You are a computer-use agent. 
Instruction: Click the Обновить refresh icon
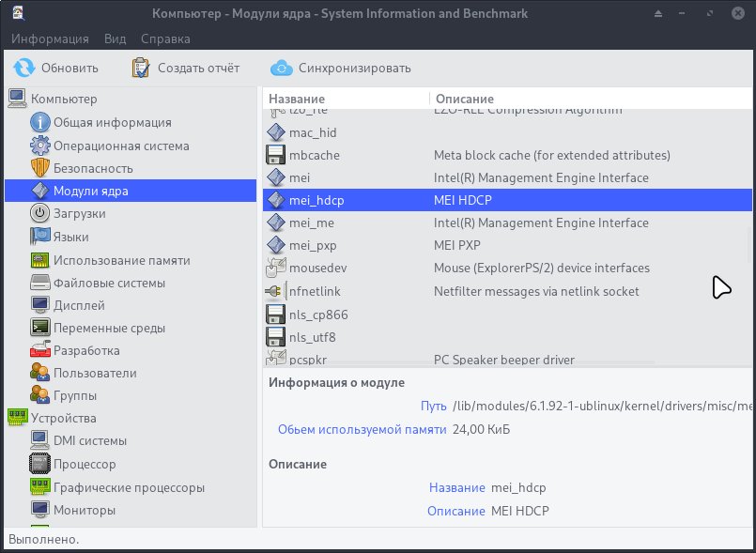click(23, 68)
